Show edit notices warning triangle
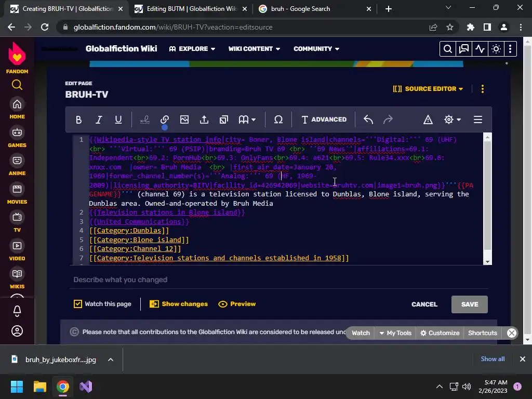Image resolution: width=532 pixels, height=399 pixels. (x=428, y=120)
